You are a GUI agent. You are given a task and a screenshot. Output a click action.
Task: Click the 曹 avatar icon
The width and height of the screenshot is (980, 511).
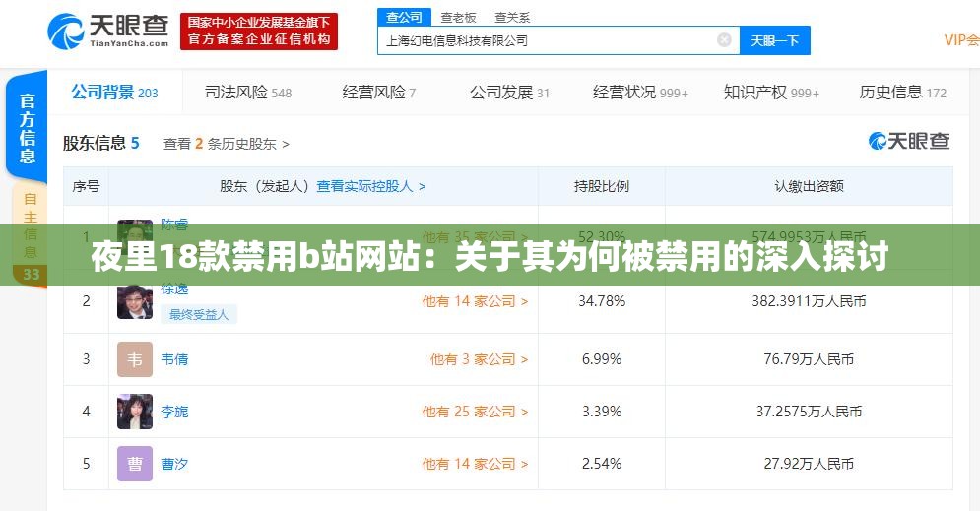(135, 464)
